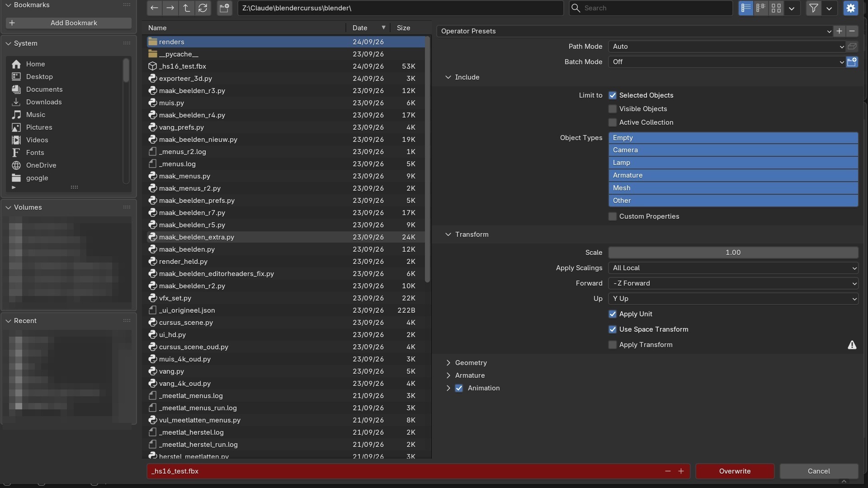
Task: Click the file search field
Action: click(x=651, y=8)
